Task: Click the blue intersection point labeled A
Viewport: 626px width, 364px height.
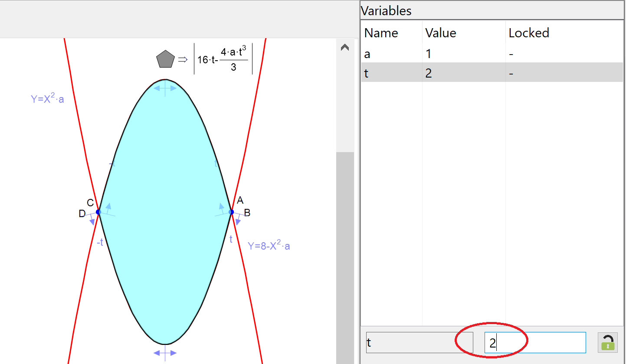Action: point(231,212)
